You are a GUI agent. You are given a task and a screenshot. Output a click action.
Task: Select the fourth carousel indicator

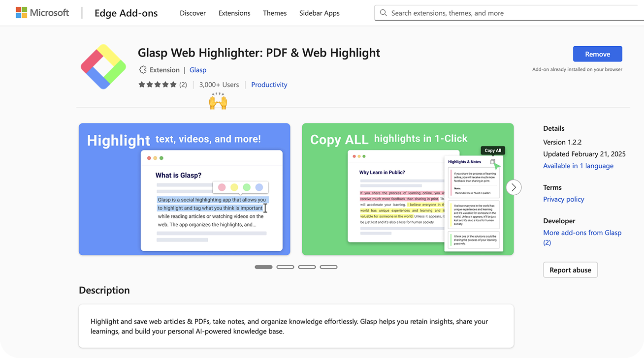(328, 267)
